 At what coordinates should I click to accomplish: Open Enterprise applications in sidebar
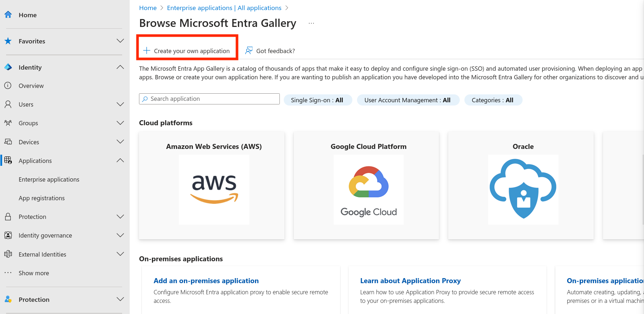(49, 179)
